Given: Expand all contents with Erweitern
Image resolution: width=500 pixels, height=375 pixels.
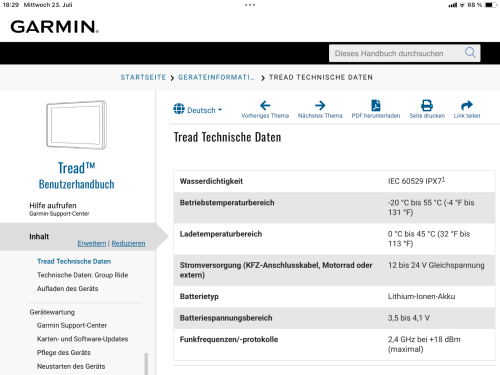Looking at the screenshot, I should click(92, 243).
